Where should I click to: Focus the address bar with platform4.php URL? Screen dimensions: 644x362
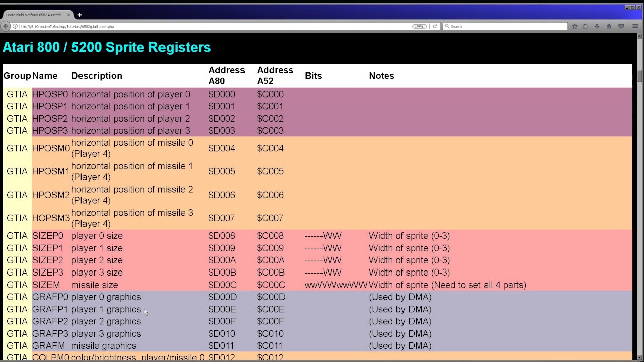(216, 26)
